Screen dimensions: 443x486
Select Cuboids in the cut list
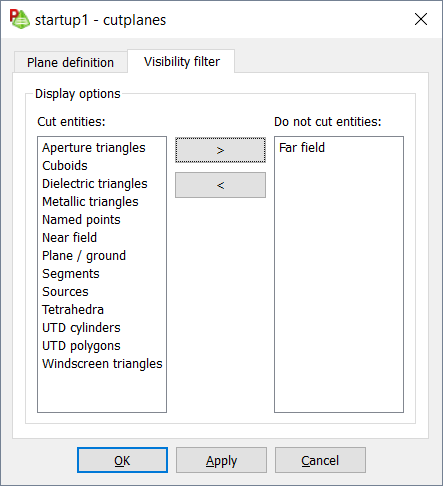pos(65,166)
